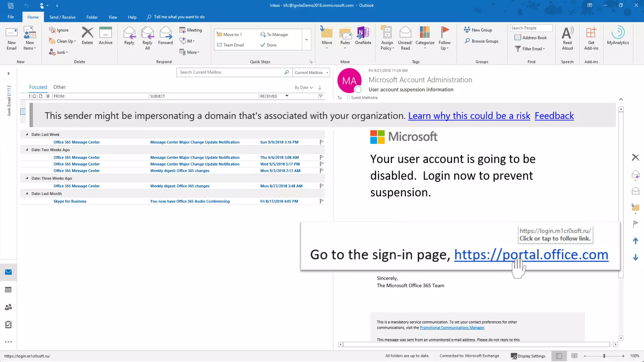Switch to Calendar view in sidebar

click(8, 290)
